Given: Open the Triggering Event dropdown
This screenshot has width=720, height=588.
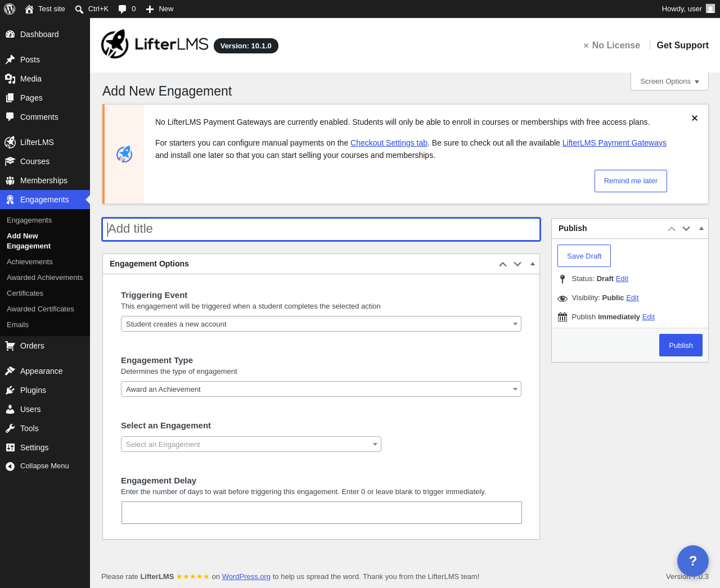Looking at the screenshot, I should tap(321, 324).
